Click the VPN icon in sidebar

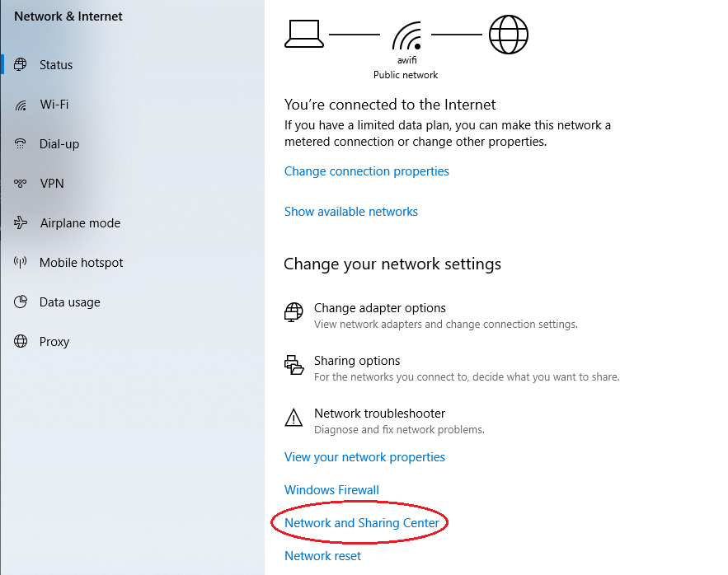(21, 184)
